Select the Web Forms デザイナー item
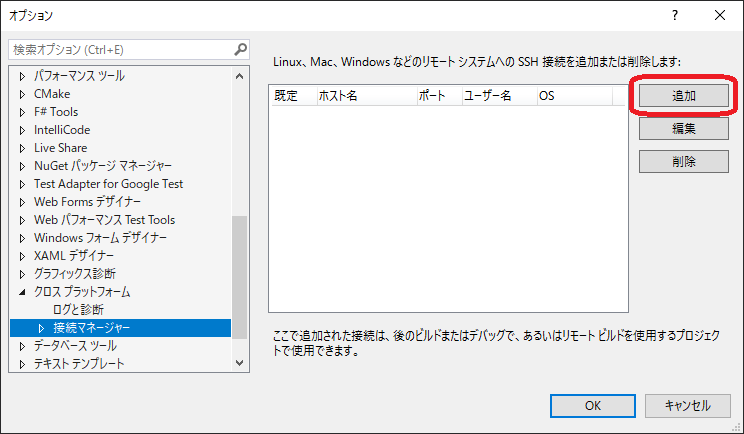744x434 pixels. (87, 202)
